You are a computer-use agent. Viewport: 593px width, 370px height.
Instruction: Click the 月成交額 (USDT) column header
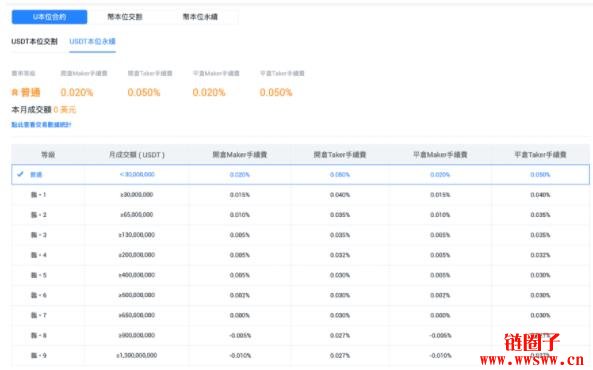(137, 155)
